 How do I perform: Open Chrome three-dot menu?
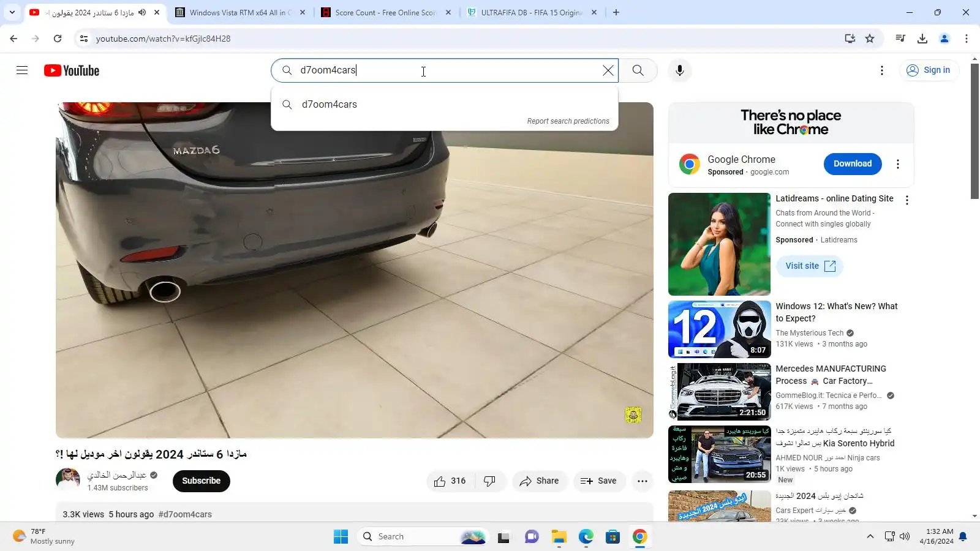point(967,39)
